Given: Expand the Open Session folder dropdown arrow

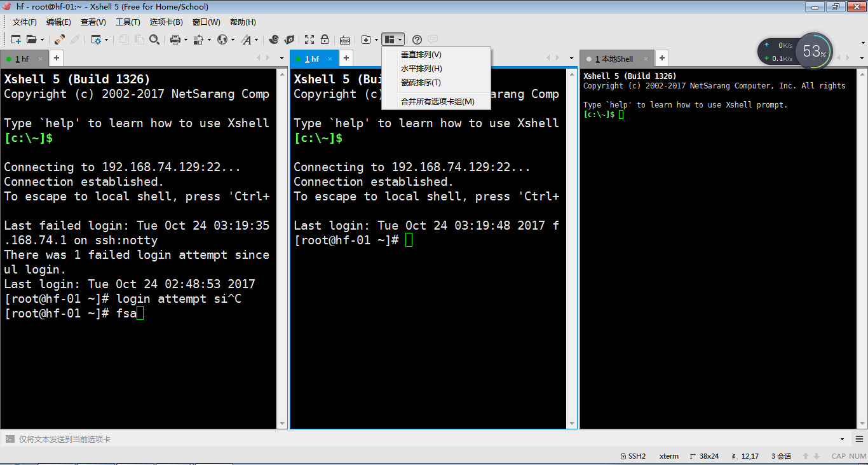Looking at the screenshot, I should (42, 39).
